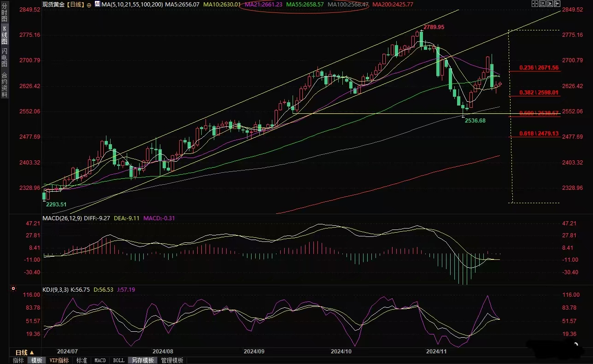Click the crosshair cursor icon at top right
Screen dimensions: 593x364
535,4
